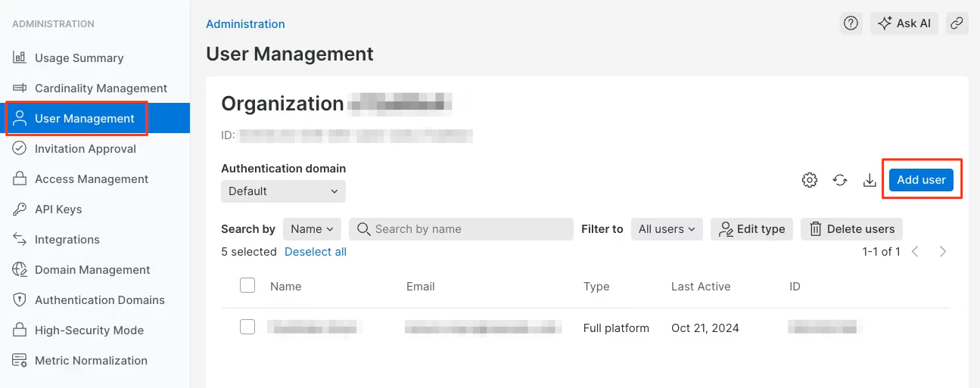The image size is (980, 388).
Task: Open help via the question mark icon
Action: (851, 23)
